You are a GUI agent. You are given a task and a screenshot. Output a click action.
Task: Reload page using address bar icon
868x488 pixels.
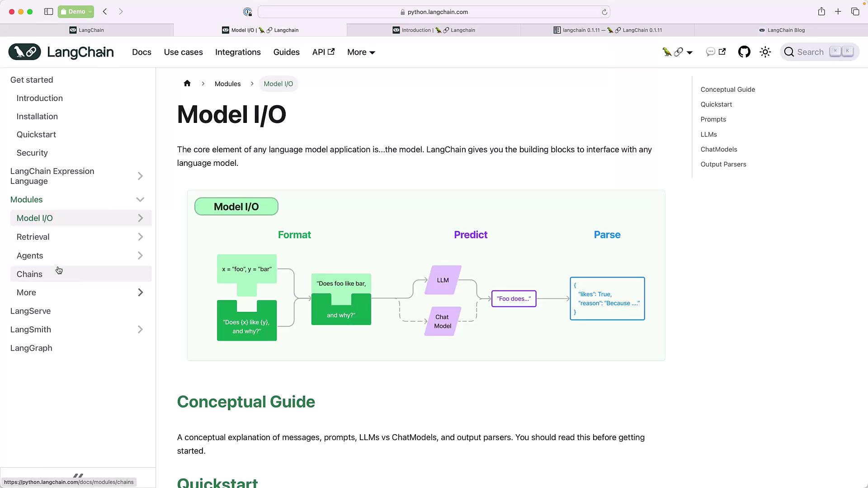(604, 12)
